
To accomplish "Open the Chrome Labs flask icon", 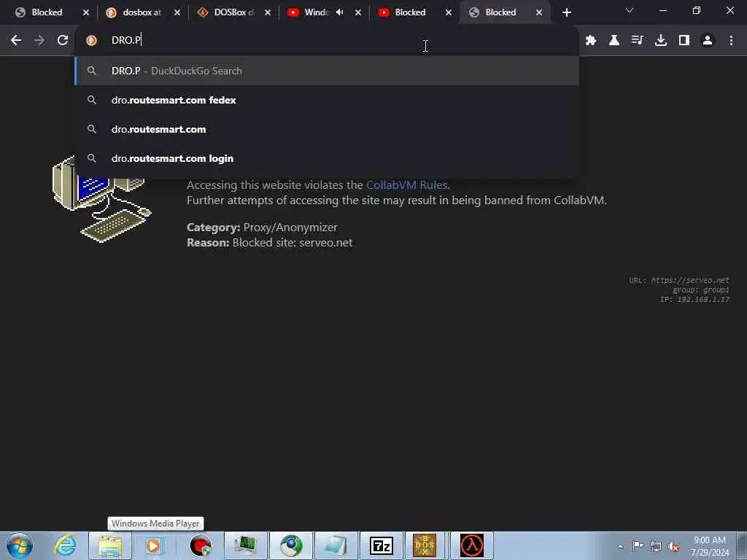I will (614, 41).
